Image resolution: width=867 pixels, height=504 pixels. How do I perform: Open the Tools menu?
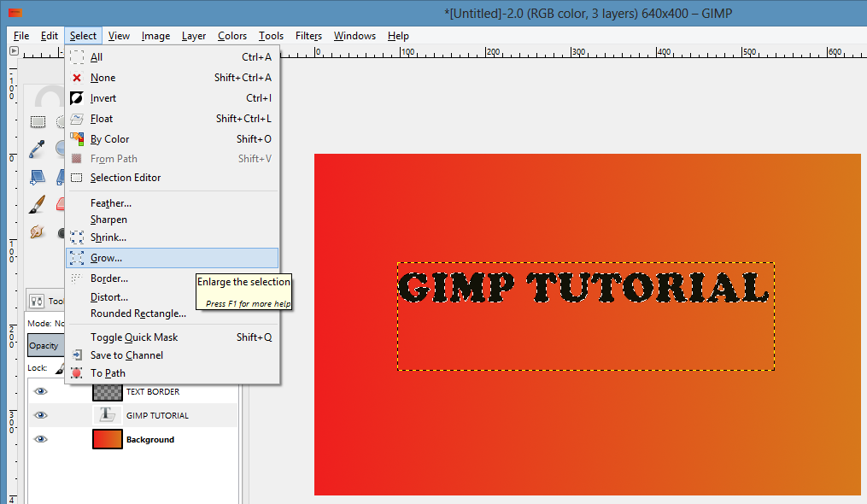pos(271,35)
